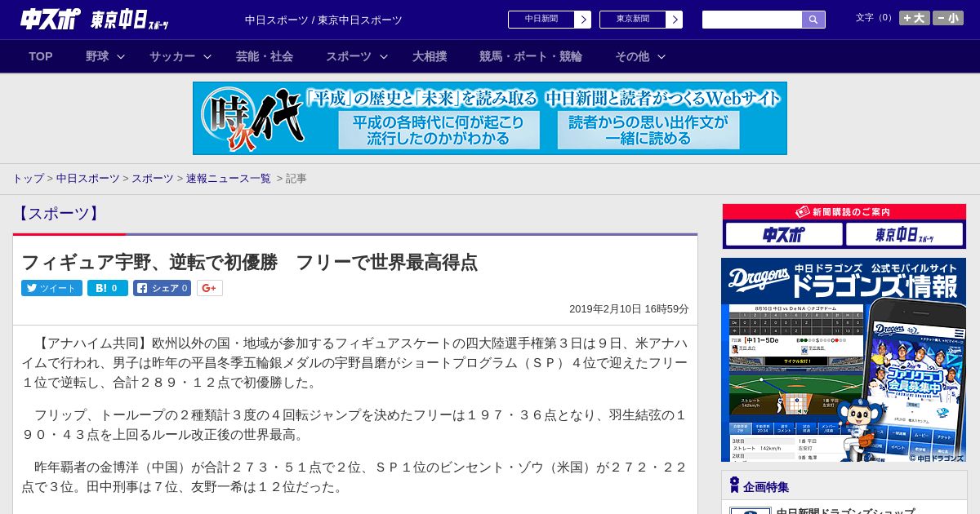Click the 東京中日 subscription button in sidebar
Screen dimensions: 980x514
coord(905,235)
